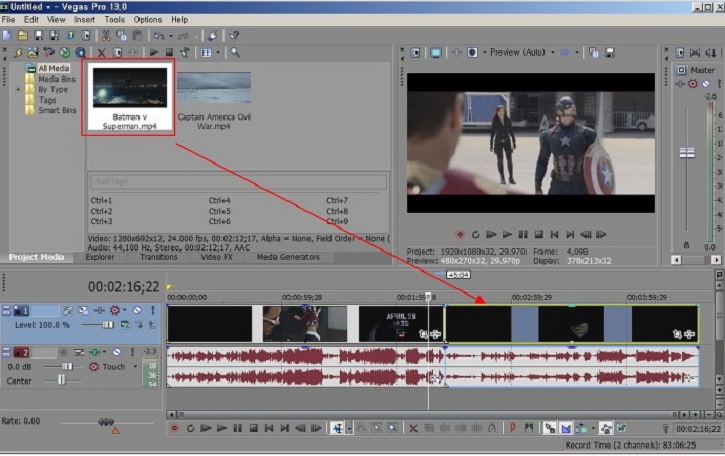725x456 pixels.
Task: Expand the By Type folder tree
Action: tap(18, 89)
